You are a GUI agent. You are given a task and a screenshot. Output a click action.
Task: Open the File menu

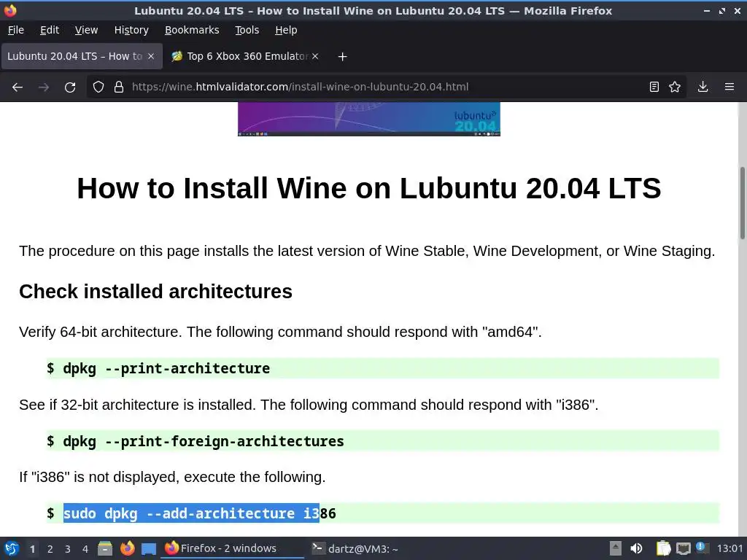pyautogui.click(x=16, y=30)
